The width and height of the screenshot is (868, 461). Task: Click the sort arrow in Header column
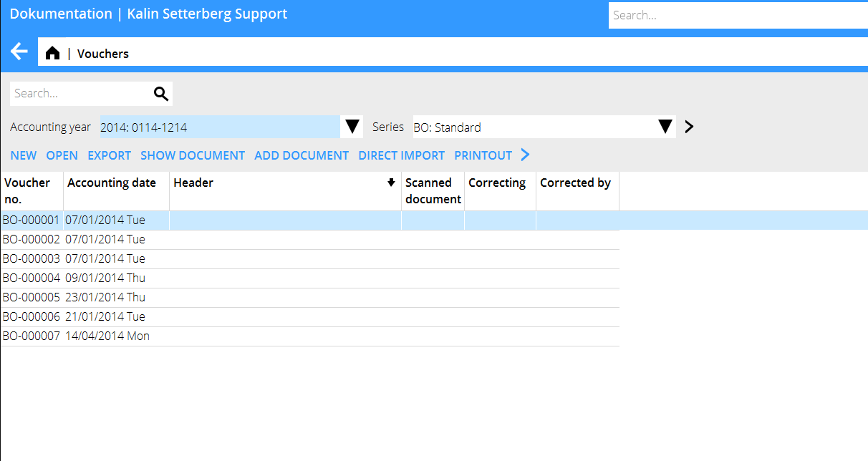pos(391,183)
